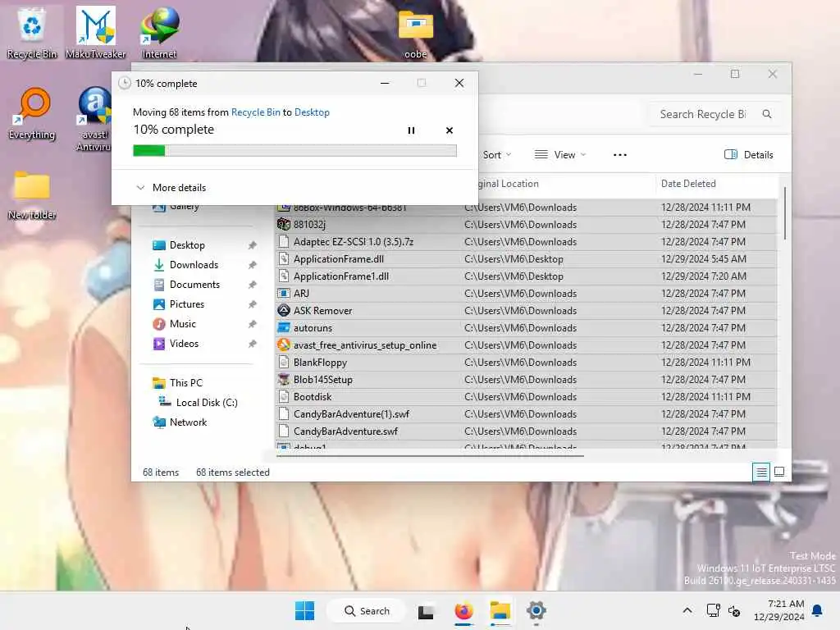Unpin Pictures using its pin icon
Image resolution: width=840 pixels, height=630 pixels.
pos(253,304)
